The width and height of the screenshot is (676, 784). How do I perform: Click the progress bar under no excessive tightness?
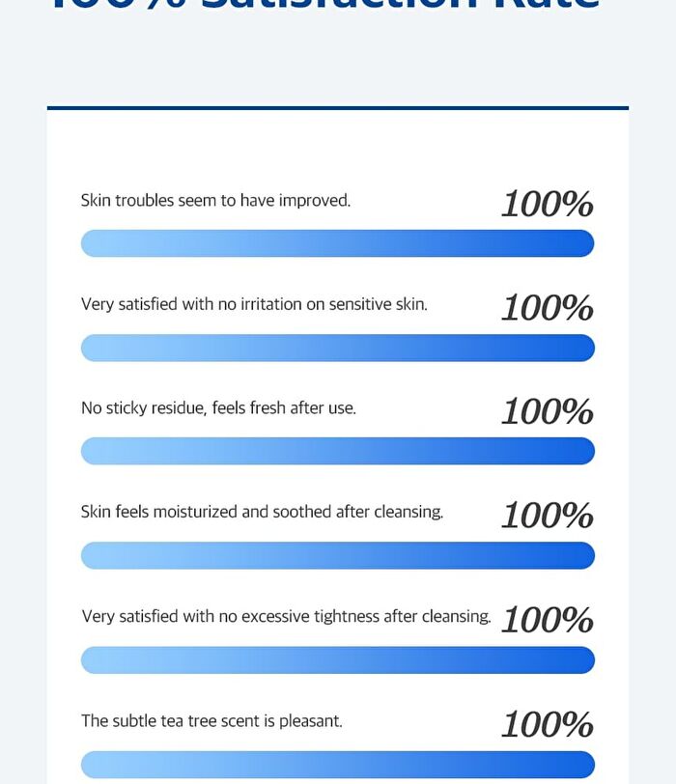(x=337, y=660)
